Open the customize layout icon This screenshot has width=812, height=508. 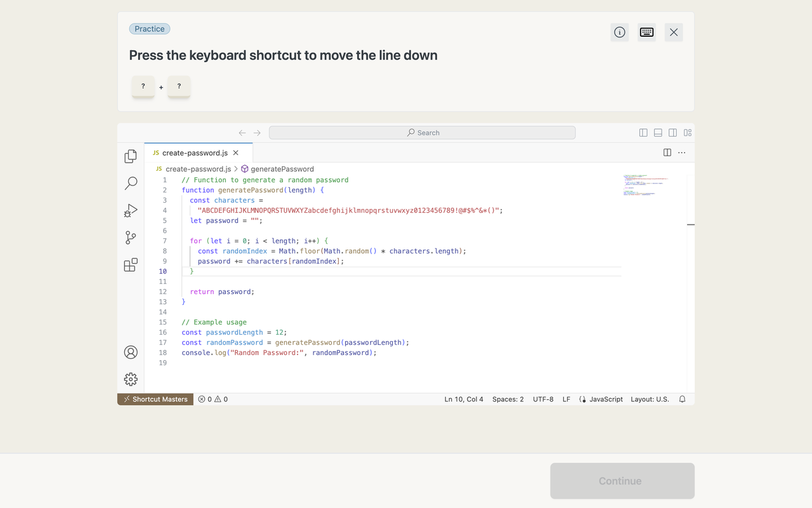(x=688, y=133)
